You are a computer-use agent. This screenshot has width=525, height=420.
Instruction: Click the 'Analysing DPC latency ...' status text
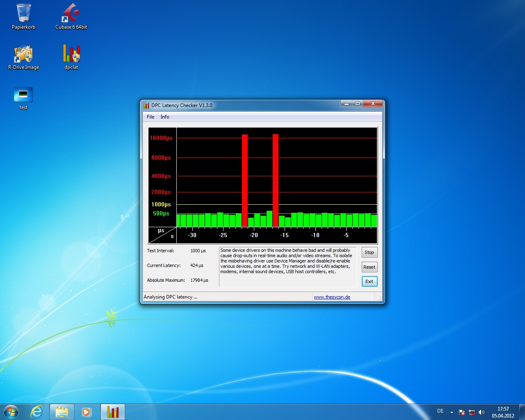click(170, 297)
